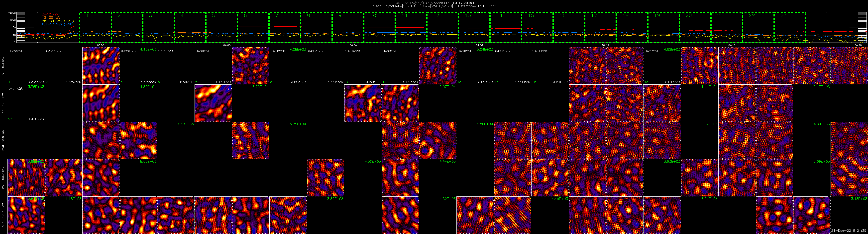Viewport: 868px width, 234px height.
Task: Click the 2.07E+04 peak value
Action: tap(447, 87)
